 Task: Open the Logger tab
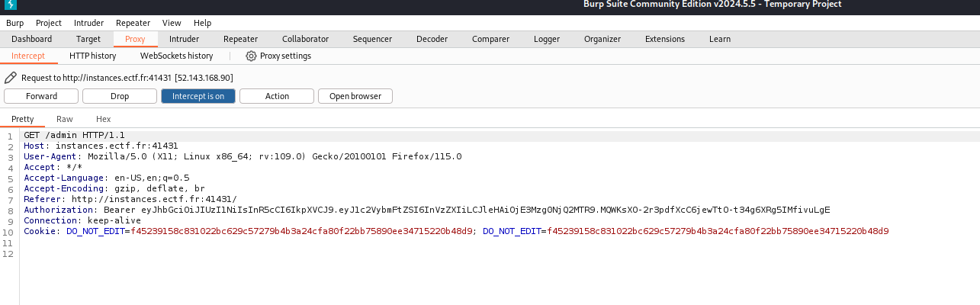(x=546, y=39)
